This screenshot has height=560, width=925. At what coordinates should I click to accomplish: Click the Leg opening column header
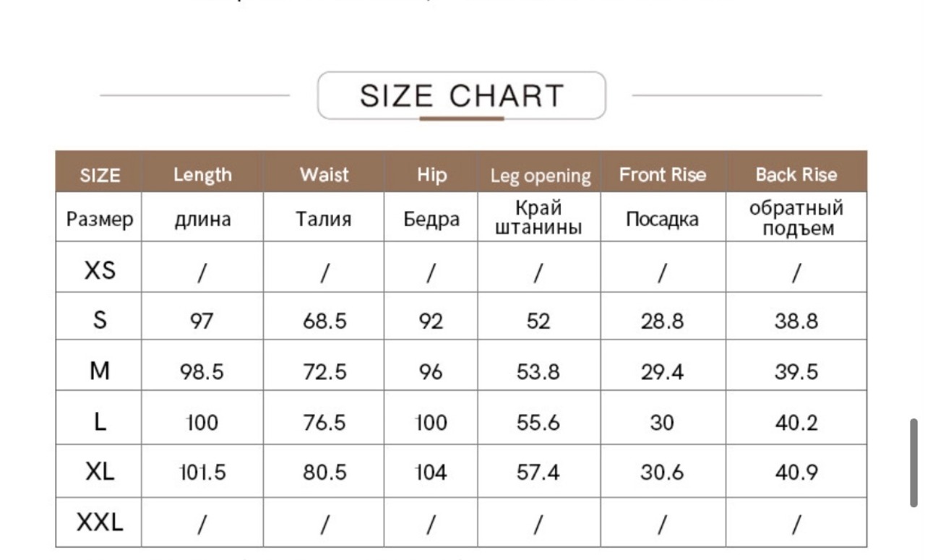[540, 176]
